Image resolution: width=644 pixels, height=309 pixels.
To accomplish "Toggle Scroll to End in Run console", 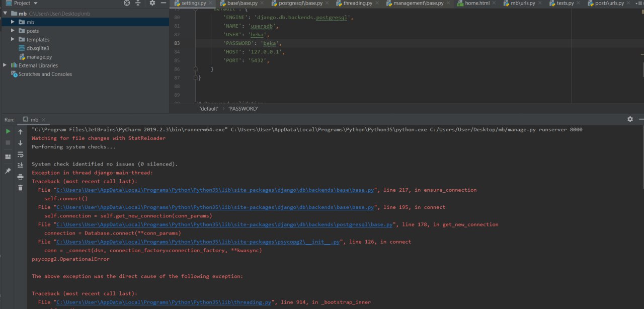I will pyautogui.click(x=21, y=165).
